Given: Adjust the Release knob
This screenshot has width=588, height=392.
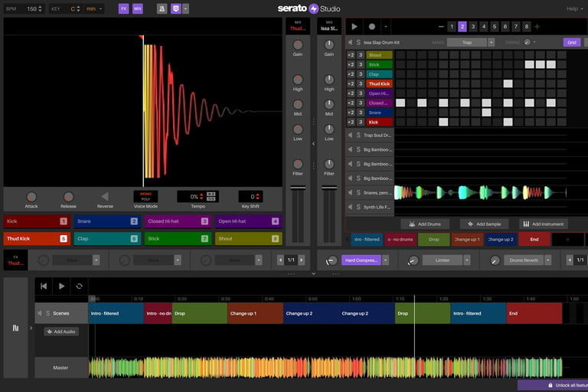Looking at the screenshot, I should pos(68,197).
